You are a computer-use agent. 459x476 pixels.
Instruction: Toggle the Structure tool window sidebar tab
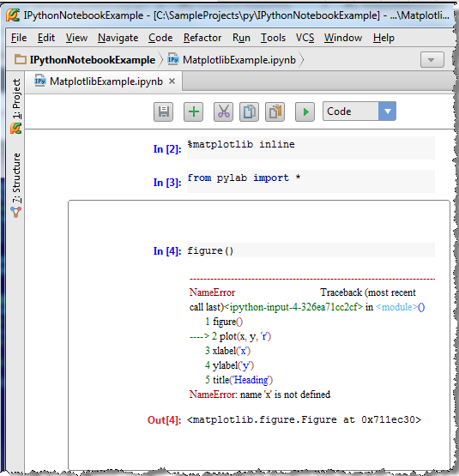pyautogui.click(x=15, y=184)
